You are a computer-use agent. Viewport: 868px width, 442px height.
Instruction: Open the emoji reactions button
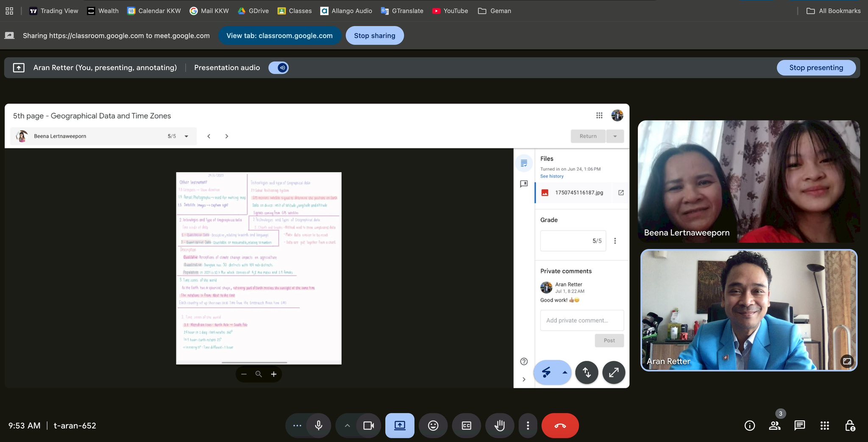pos(433,425)
